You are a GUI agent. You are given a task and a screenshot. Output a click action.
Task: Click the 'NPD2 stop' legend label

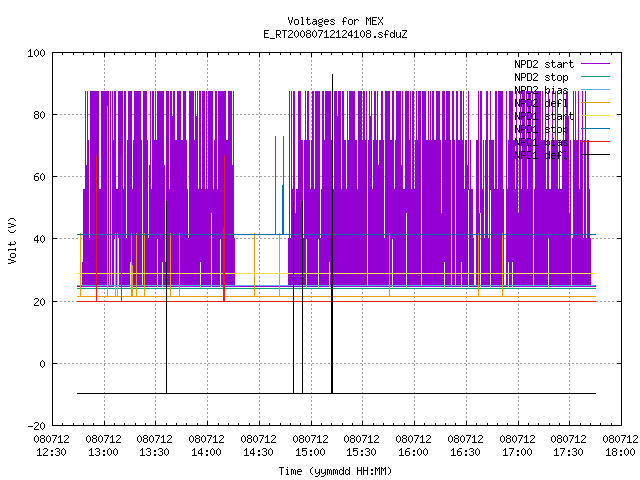tap(541, 77)
